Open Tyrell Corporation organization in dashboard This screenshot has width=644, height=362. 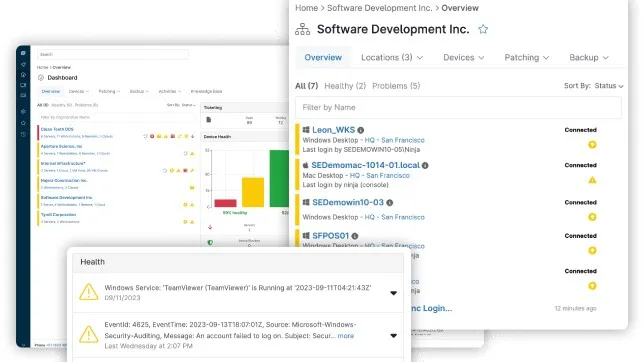click(58, 214)
